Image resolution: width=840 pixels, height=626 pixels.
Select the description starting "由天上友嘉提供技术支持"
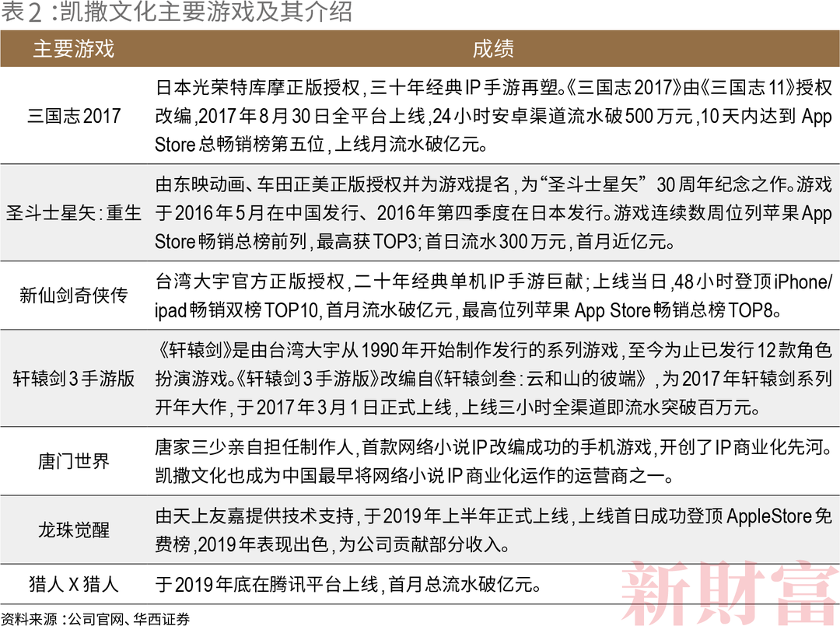(493, 530)
